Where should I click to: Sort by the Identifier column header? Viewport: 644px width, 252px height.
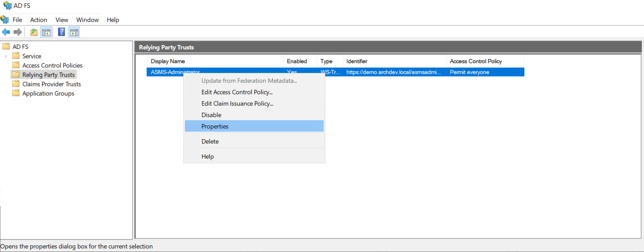[x=395, y=61]
